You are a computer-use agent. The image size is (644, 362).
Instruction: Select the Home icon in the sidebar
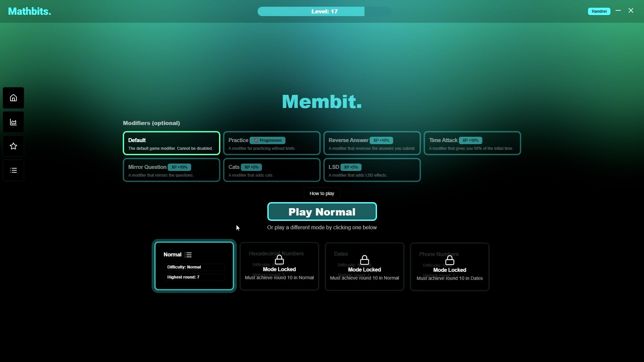click(13, 98)
